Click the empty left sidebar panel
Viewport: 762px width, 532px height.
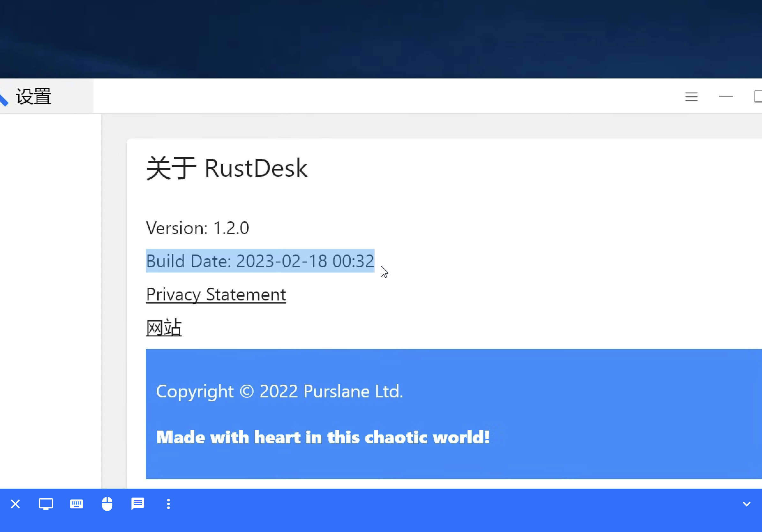[50, 299]
